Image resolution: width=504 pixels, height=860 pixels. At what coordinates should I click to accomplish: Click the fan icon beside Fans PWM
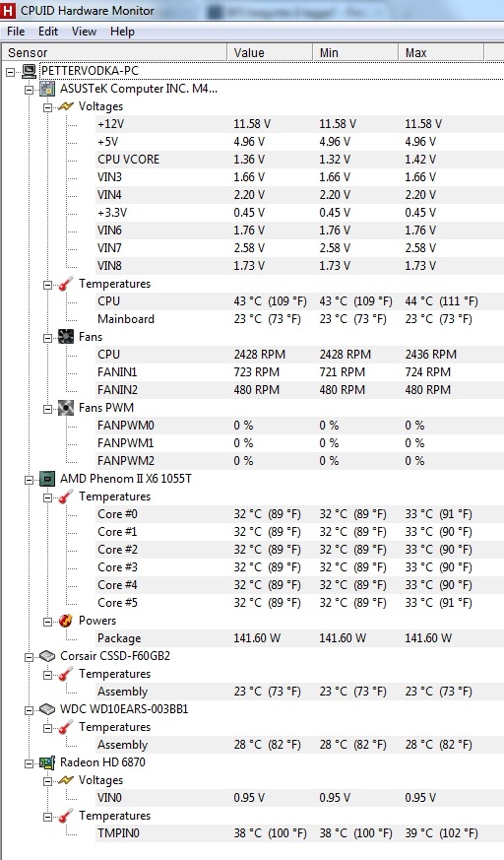tap(66, 408)
